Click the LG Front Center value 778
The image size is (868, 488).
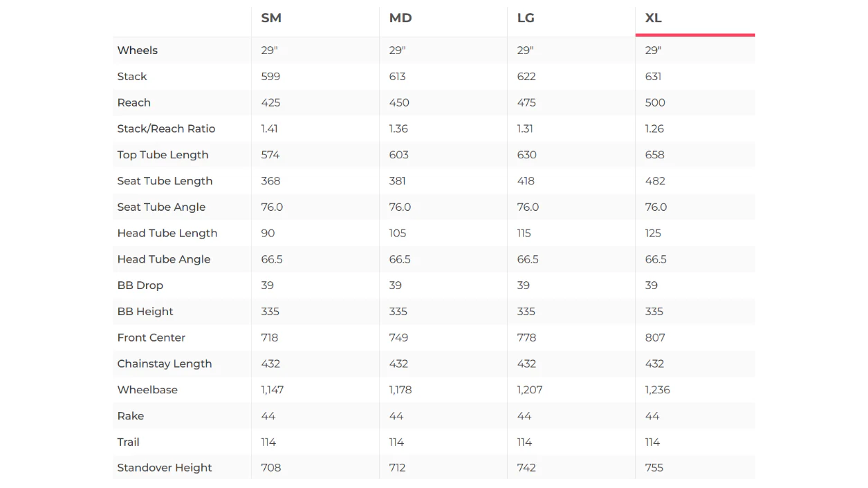coord(526,338)
